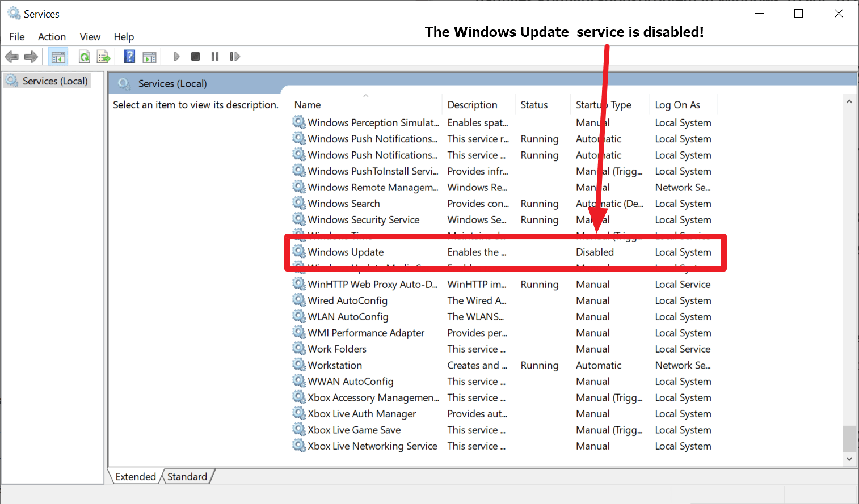
Task: Click the vertical scrollbar thumb
Action: coord(849,439)
